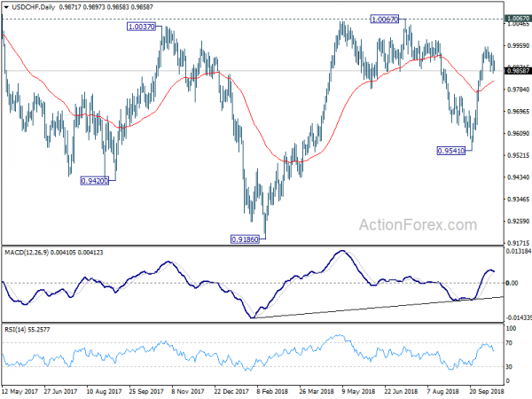Image resolution: width=532 pixels, height=399 pixels.
Task: Select the 1.00670 price axis tag
Action: [x=518, y=19]
